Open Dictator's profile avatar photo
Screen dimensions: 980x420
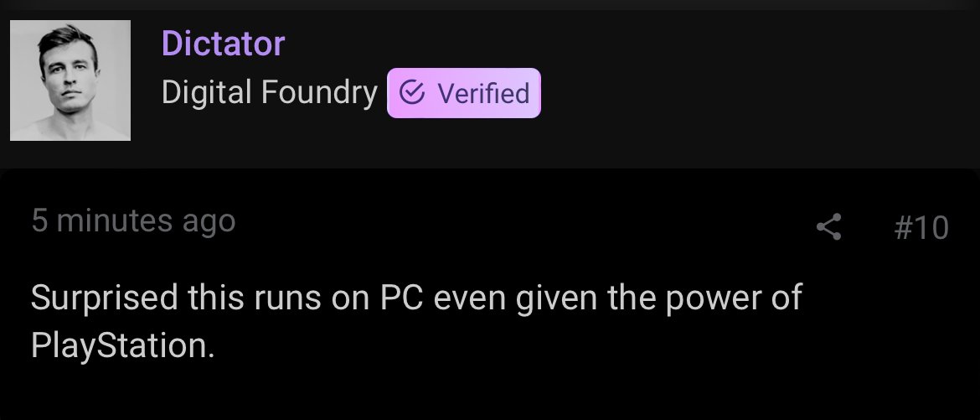(x=70, y=80)
